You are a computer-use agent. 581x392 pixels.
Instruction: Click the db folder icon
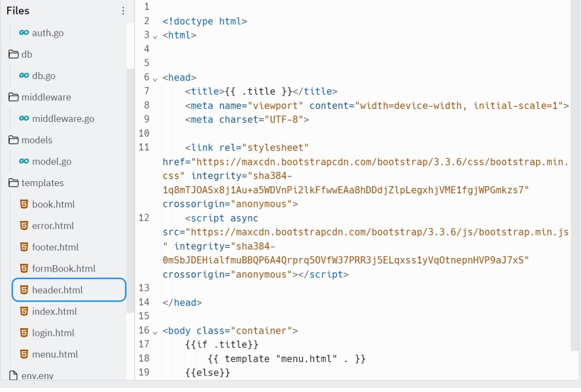pyautogui.click(x=13, y=54)
